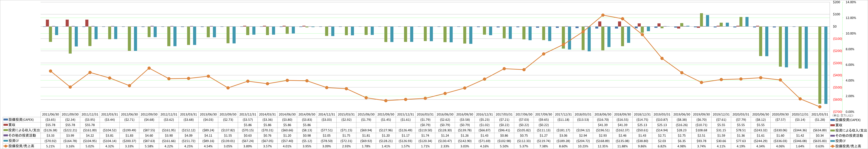Viewport: 868px width, 149px height.
Task: Click the $0.34 cell
Action: coord(820,136)
